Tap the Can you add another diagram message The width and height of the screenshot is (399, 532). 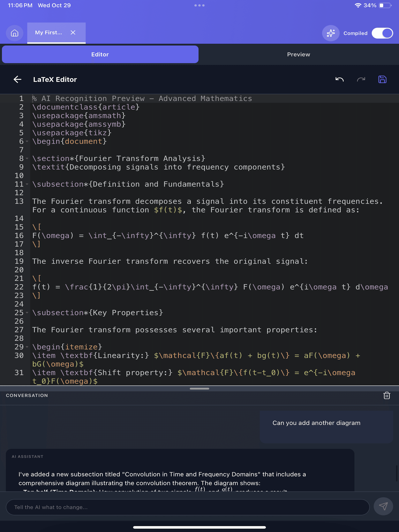[316, 423]
